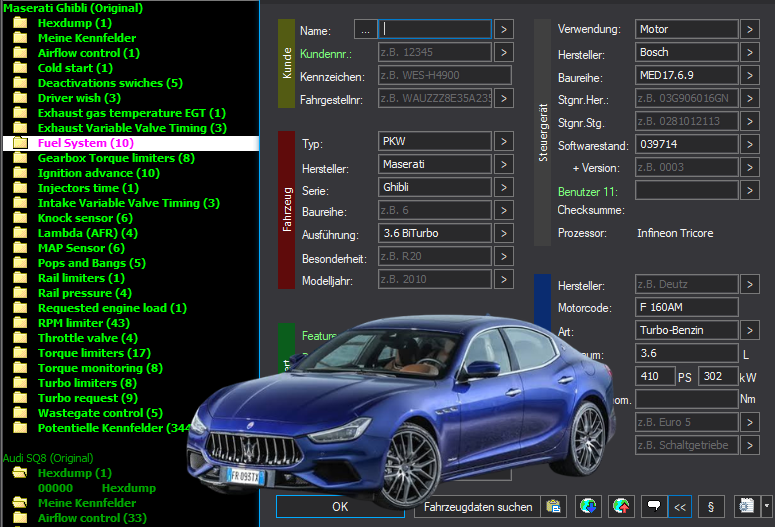775x527 pixels.
Task: Open the arrow next to Kundennr. field
Action: (x=503, y=52)
